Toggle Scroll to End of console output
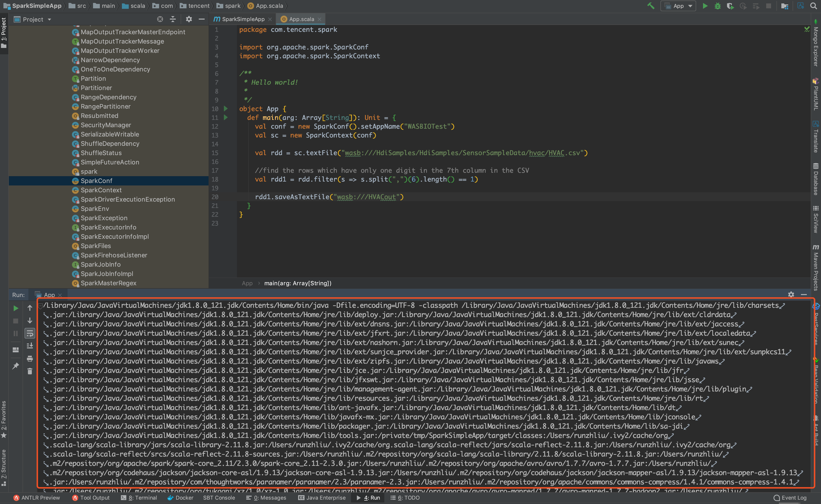The image size is (821, 504). [30, 346]
